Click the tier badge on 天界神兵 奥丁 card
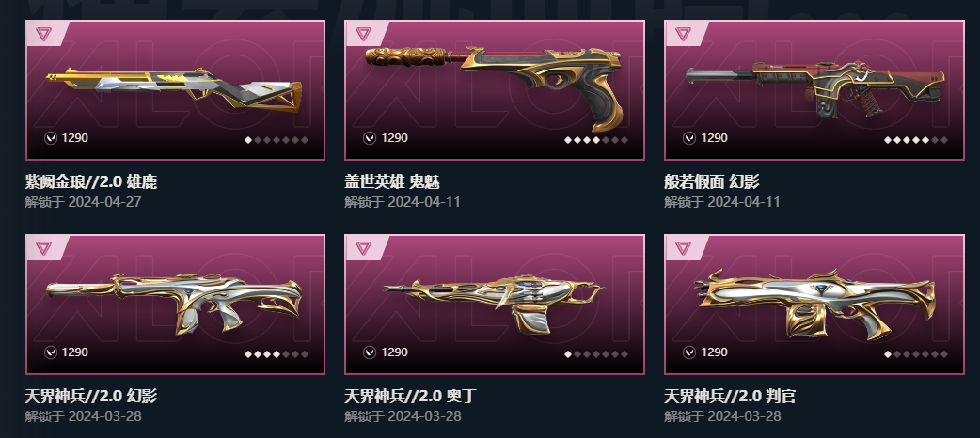Screen dimensions: 980x438 click(x=362, y=247)
